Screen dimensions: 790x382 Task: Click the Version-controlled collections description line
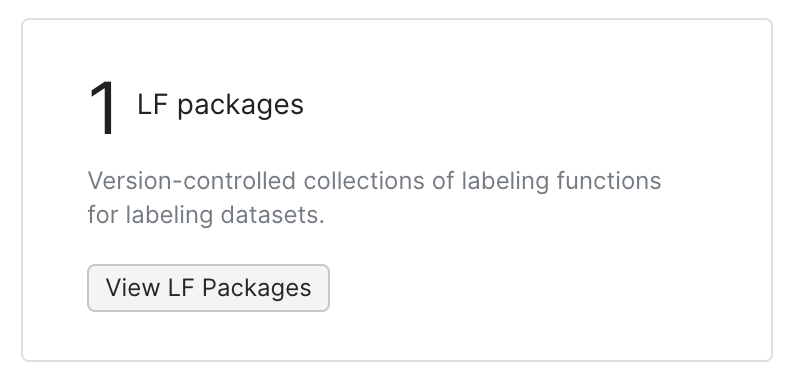point(374,180)
